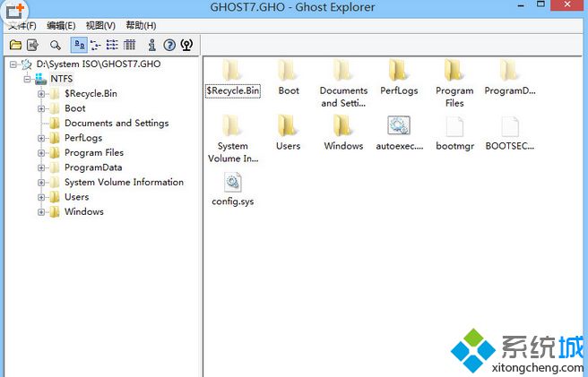The width and height of the screenshot is (588, 377).
Task: Click the Extract toolbar icon
Action: click(33, 45)
